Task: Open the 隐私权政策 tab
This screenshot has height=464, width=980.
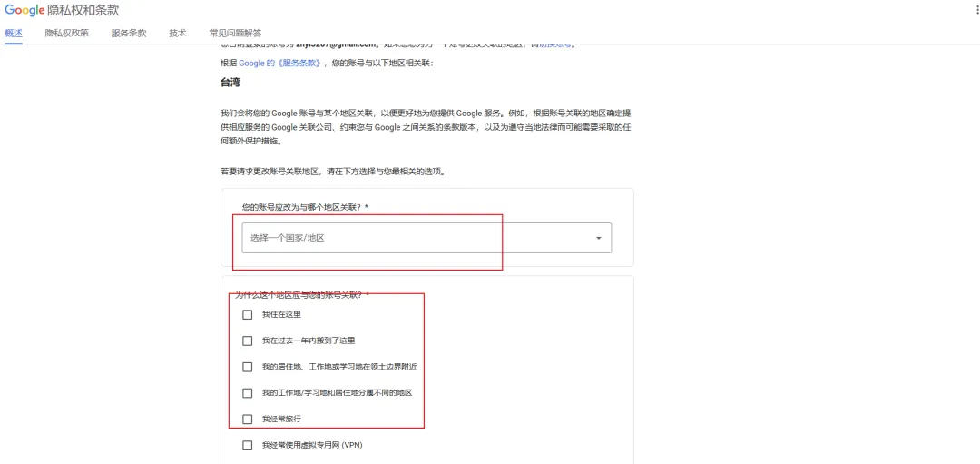Action: point(67,33)
